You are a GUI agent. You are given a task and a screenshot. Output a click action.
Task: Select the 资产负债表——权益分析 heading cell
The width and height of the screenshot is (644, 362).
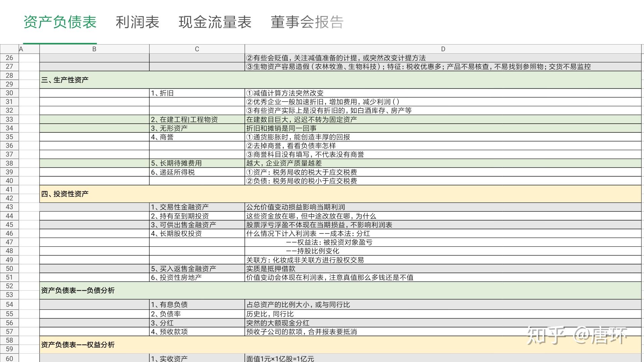[340, 345]
